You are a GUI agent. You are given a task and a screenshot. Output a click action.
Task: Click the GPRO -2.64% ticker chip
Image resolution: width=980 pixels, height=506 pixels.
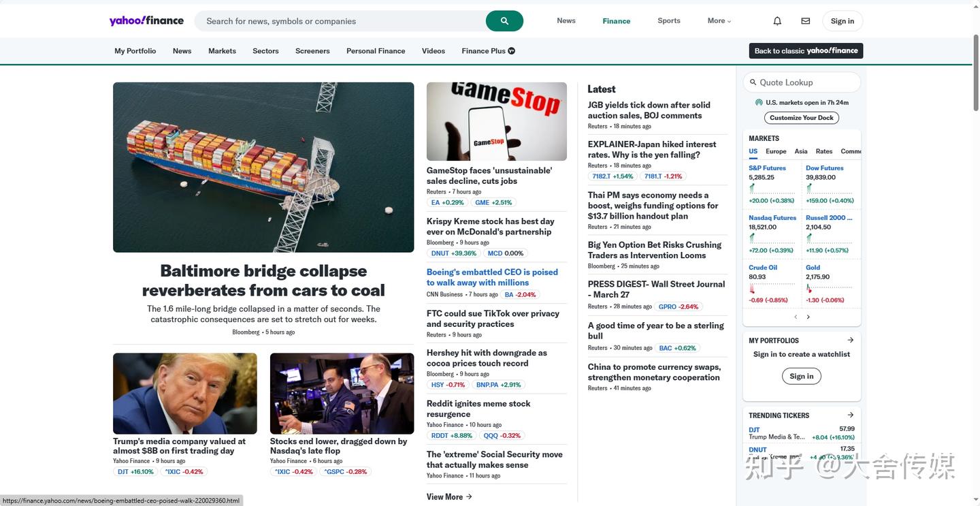point(679,306)
